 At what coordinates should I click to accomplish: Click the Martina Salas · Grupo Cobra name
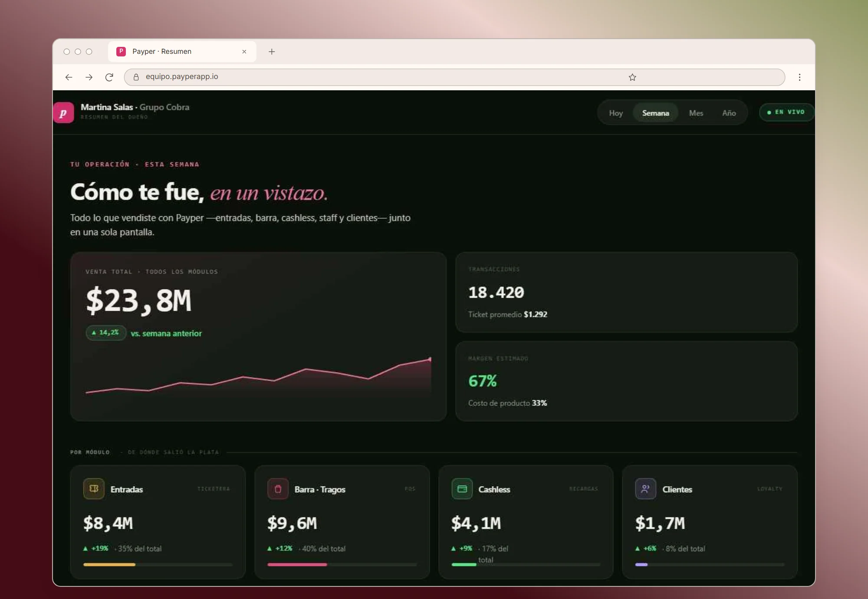tap(135, 107)
